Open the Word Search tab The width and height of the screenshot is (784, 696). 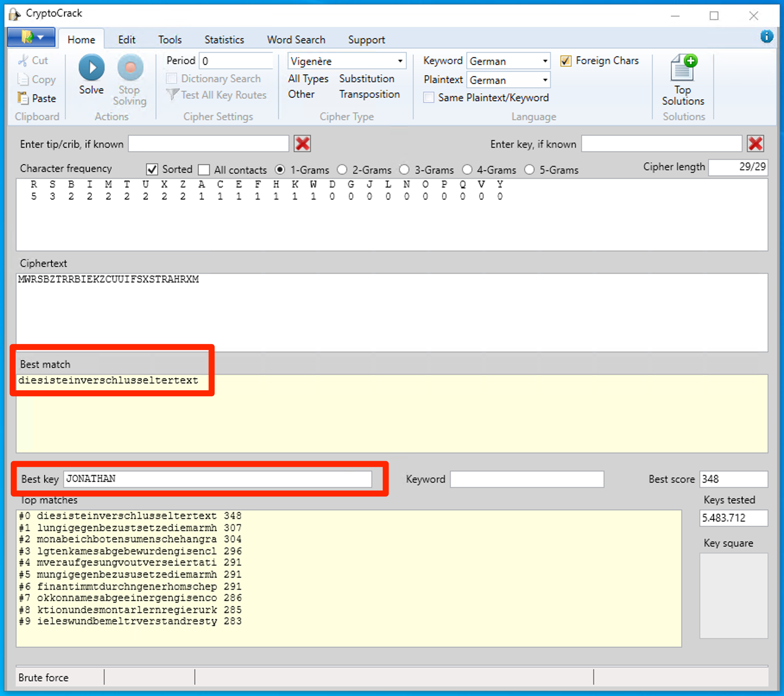pos(296,40)
